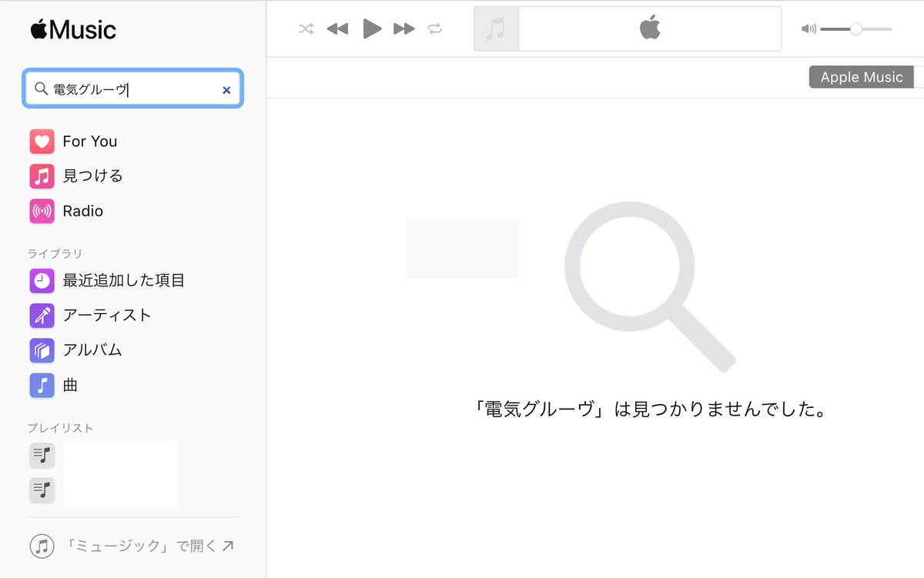The image size is (924, 578).
Task: Click the プレイリスト section header
Action: [60, 429]
